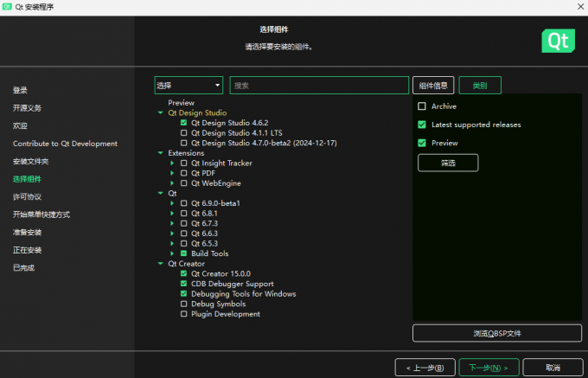Switch to the 类别 tab
The image size is (588, 378).
[480, 86]
